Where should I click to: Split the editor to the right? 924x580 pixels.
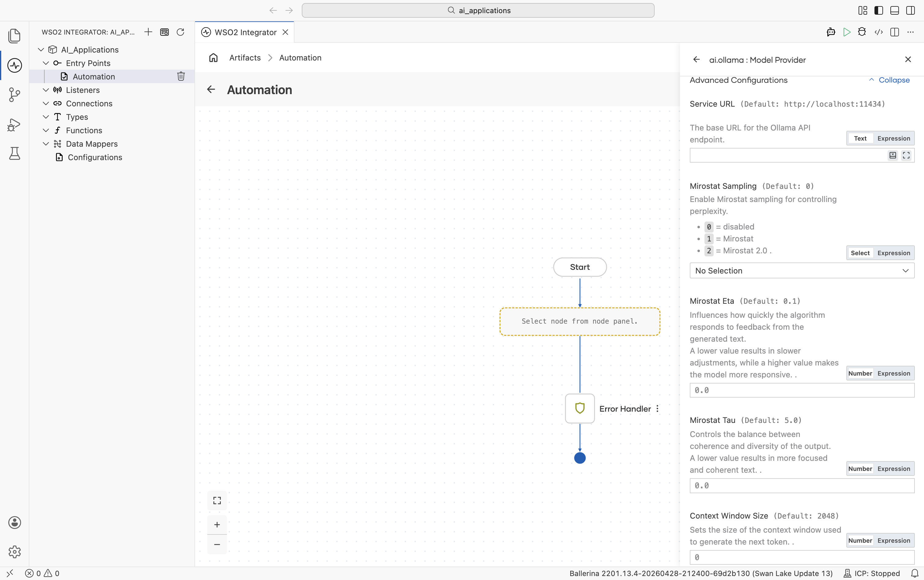(894, 32)
